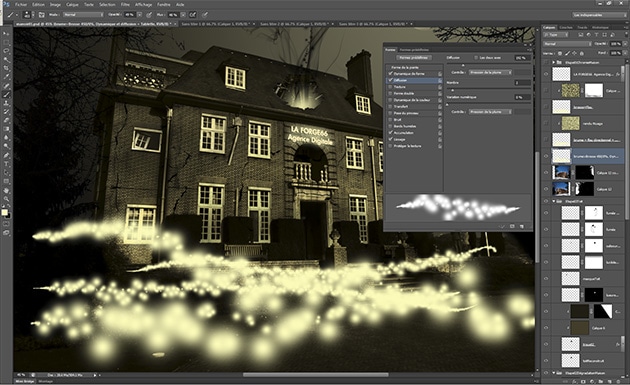This screenshot has height=385, width=630.
Task: Select the Calque 12 layer thumbnail
Action: (x=561, y=188)
